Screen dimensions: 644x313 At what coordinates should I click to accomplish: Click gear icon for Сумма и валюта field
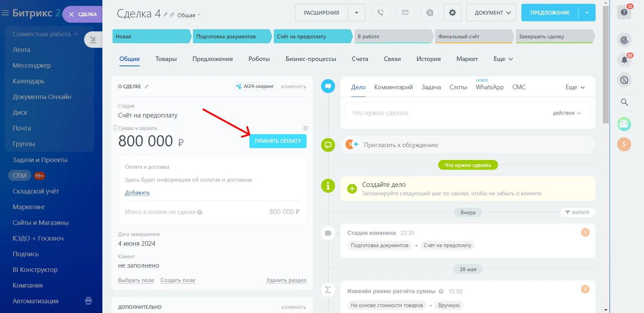pyautogui.click(x=306, y=128)
